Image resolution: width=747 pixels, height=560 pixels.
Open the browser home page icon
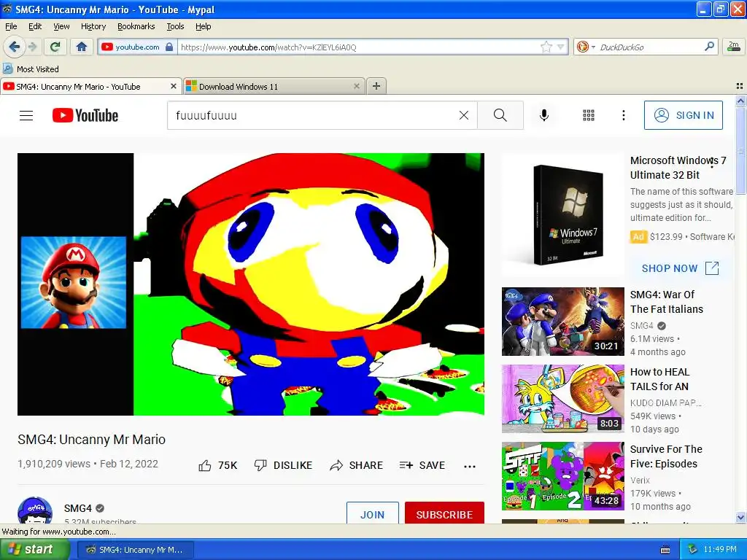point(82,47)
